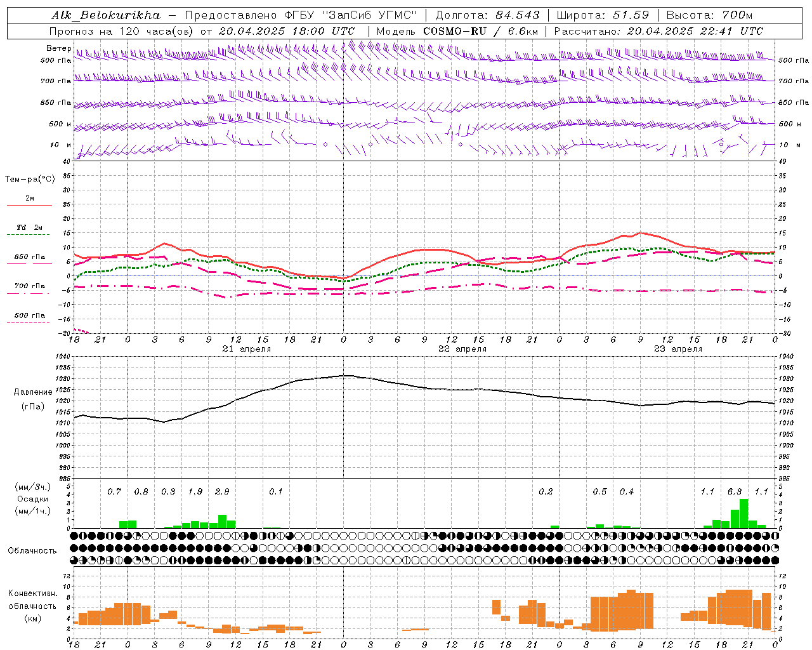Select the precipitation value 0.1

click(x=275, y=492)
